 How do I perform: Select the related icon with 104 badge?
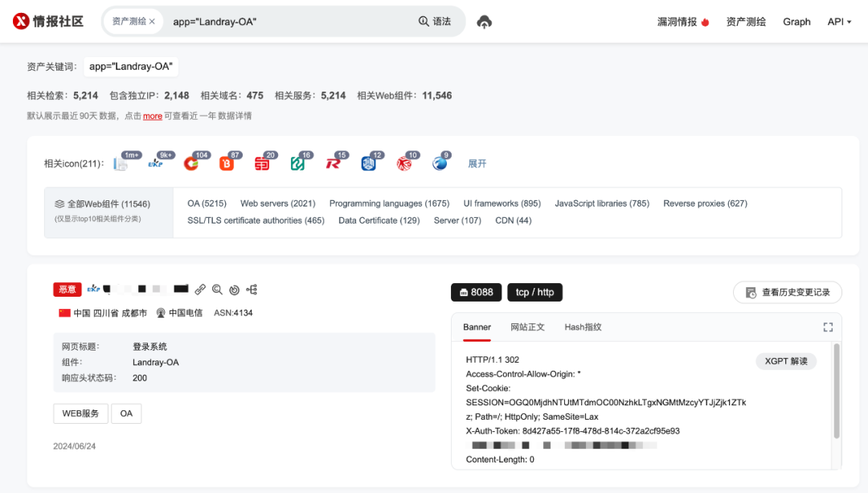(191, 163)
